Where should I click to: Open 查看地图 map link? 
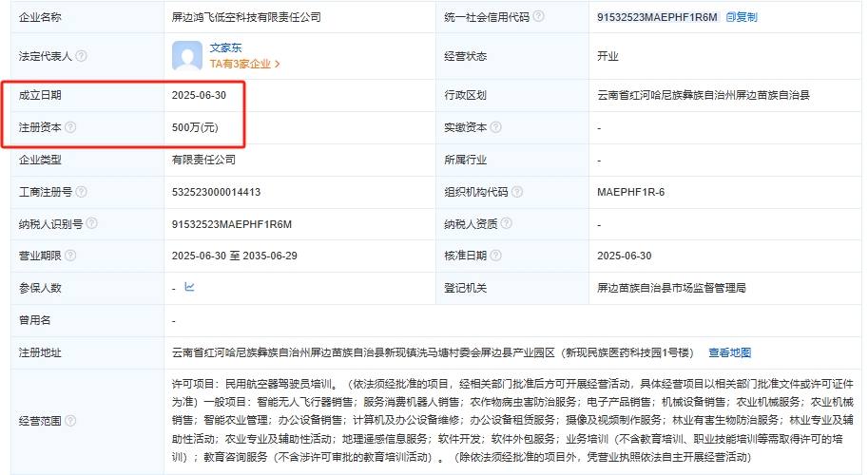[x=729, y=352]
